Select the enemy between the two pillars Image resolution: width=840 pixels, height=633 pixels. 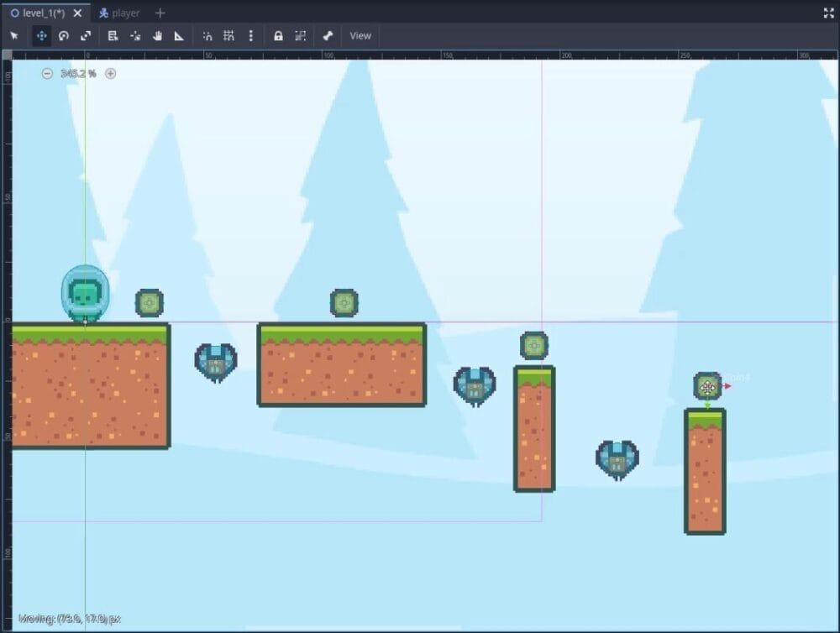coord(617,460)
